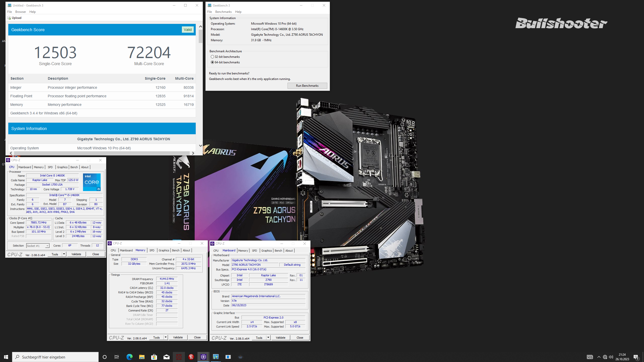Click the taskbar search box

tap(55, 357)
